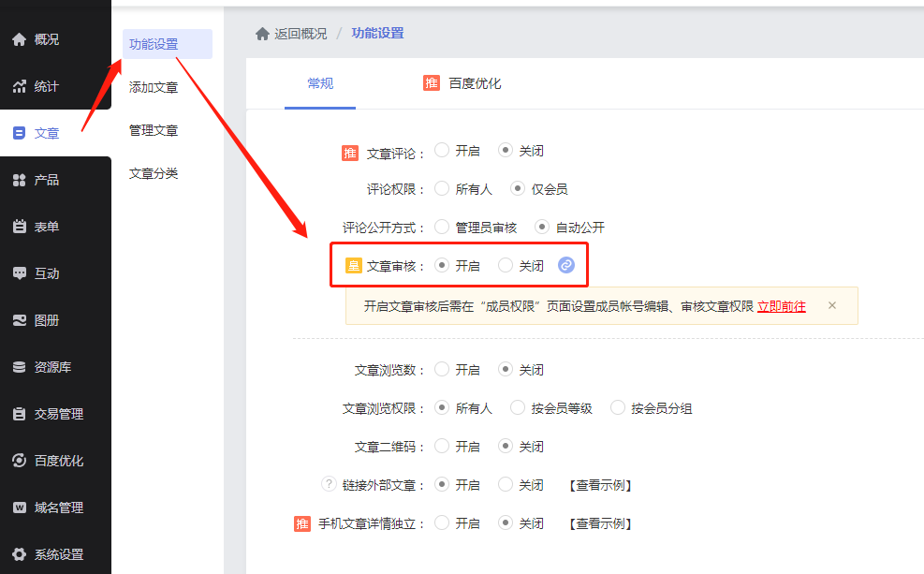This screenshot has height=574, width=924.
Task: Follow the 立即前往 link in notice
Action: pyautogui.click(x=782, y=306)
